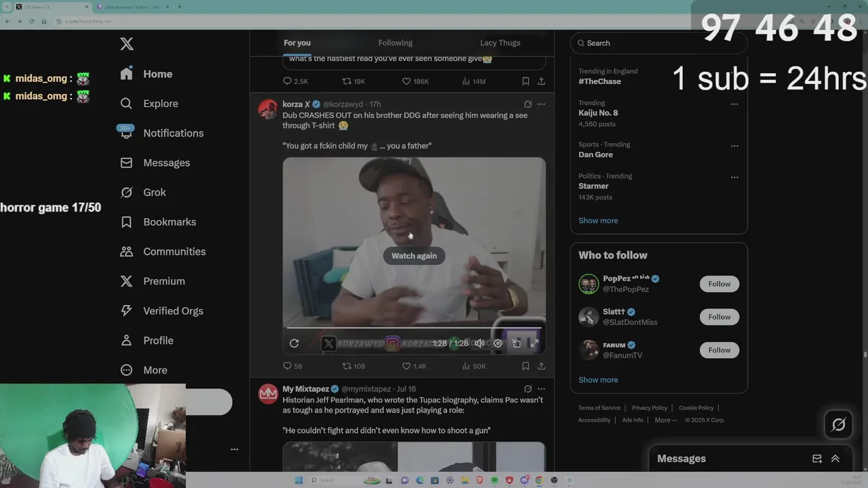This screenshot has height=488, width=868.
Task: Open My Mixtapez profile avatar
Action: click(268, 394)
